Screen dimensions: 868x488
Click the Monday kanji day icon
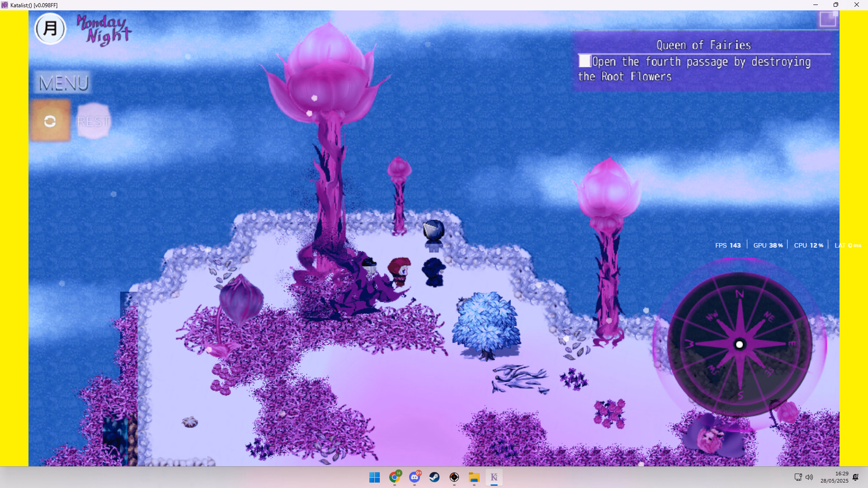point(50,28)
